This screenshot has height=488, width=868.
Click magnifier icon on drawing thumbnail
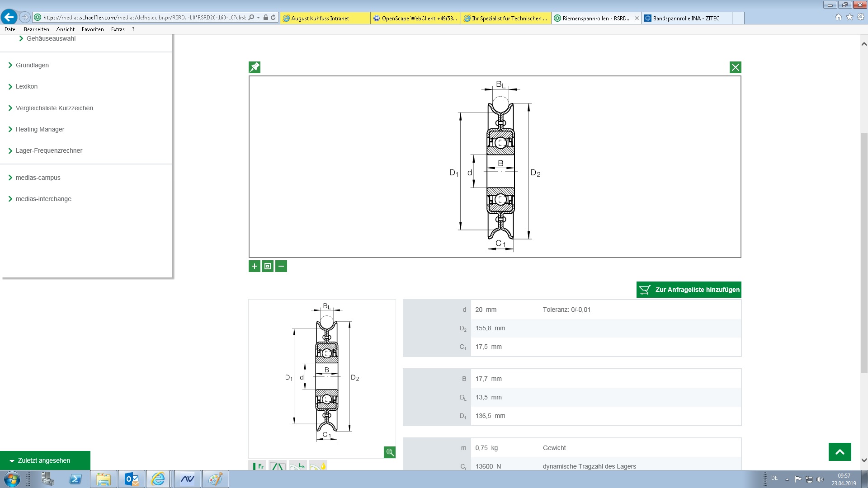pyautogui.click(x=389, y=452)
